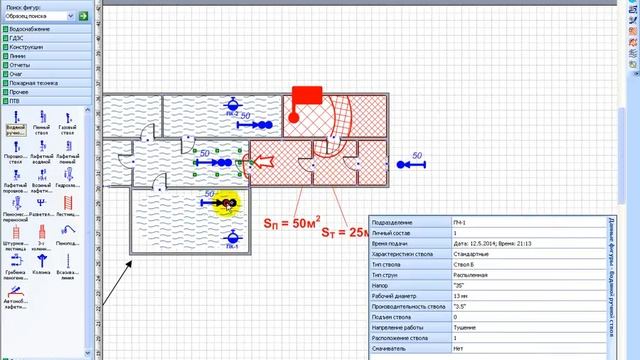
Task: Click the stencil list scroll up arrow
Action: point(87,110)
